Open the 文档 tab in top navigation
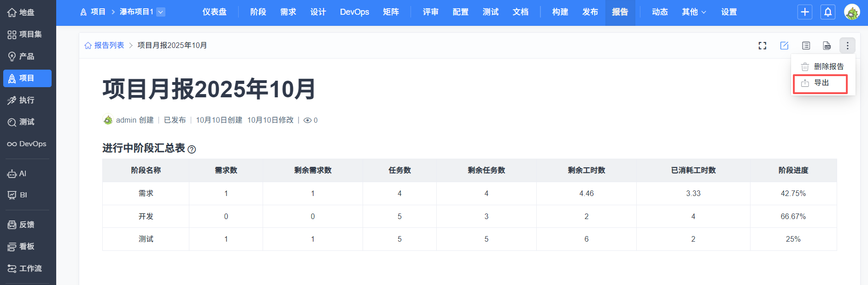This screenshot has height=285, width=868. [x=520, y=12]
